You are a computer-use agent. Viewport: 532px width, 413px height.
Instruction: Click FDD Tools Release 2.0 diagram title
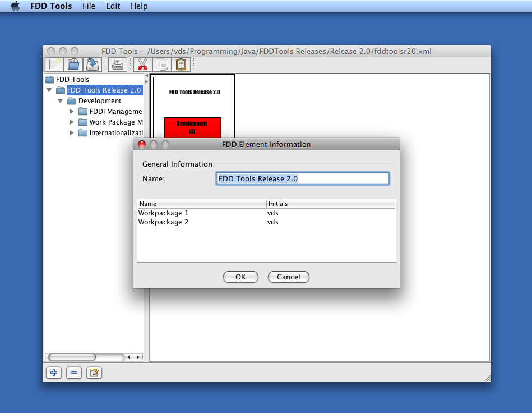tap(195, 92)
